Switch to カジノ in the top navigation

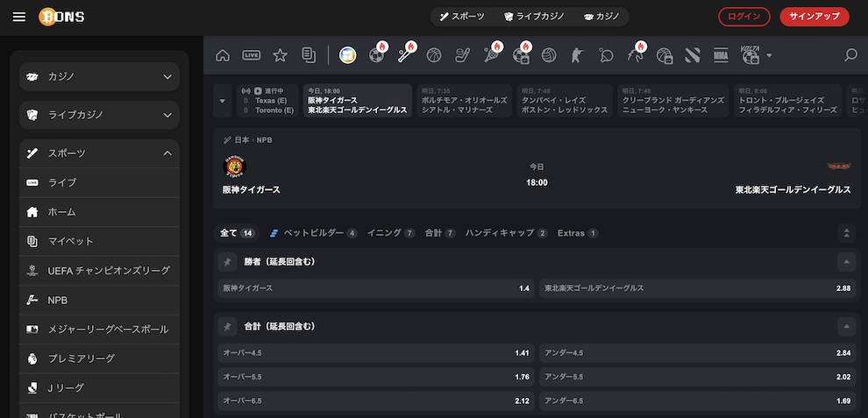[601, 17]
